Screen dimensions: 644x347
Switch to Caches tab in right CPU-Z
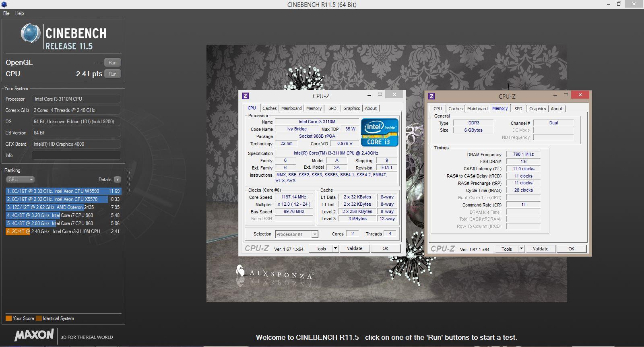(x=456, y=109)
